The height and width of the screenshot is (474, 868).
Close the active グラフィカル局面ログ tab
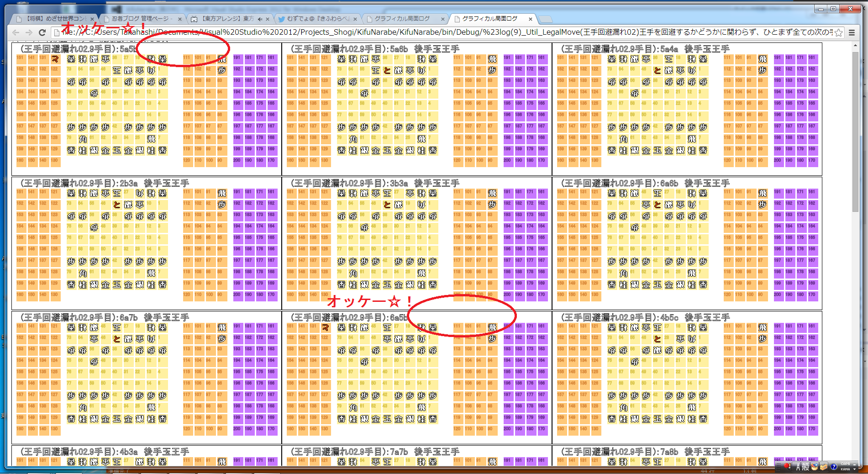tap(530, 19)
